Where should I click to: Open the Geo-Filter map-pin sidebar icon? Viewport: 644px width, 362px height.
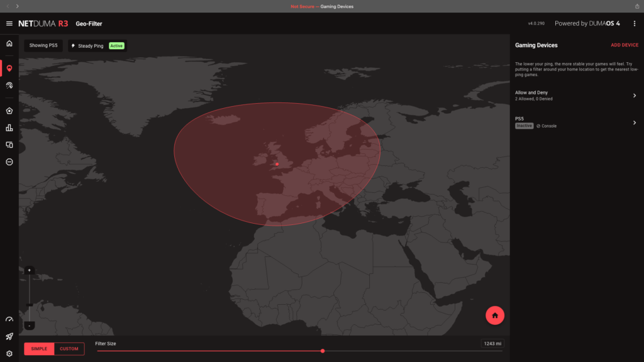(x=9, y=68)
